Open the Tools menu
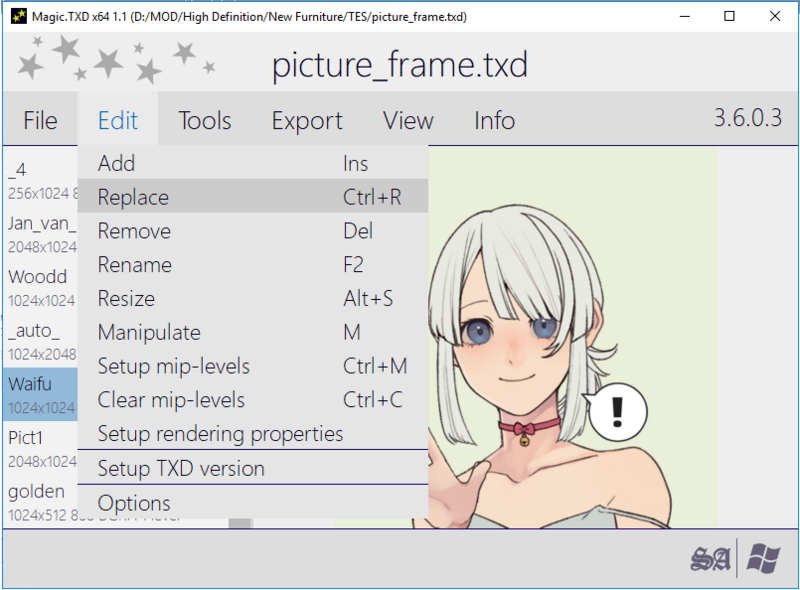The height and width of the screenshot is (590, 800). pyautogui.click(x=205, y=121)
